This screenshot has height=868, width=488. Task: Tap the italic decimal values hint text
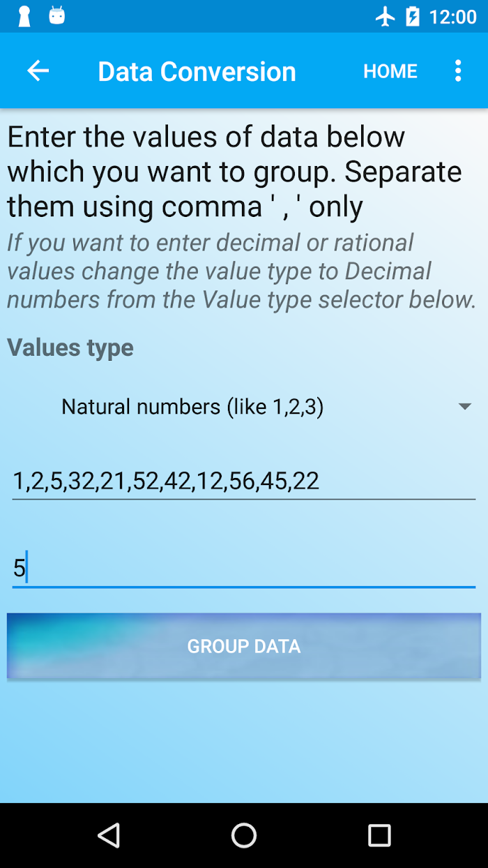click(242, 271)
